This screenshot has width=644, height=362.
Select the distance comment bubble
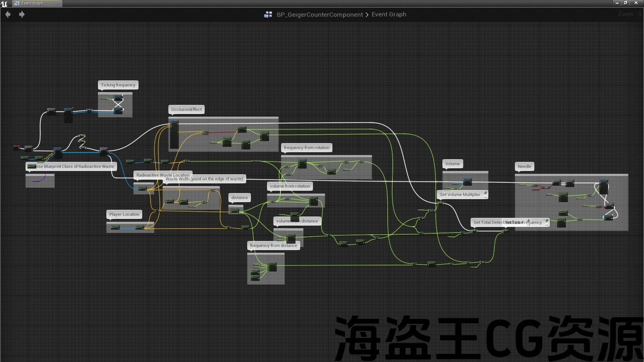(239, 198)
